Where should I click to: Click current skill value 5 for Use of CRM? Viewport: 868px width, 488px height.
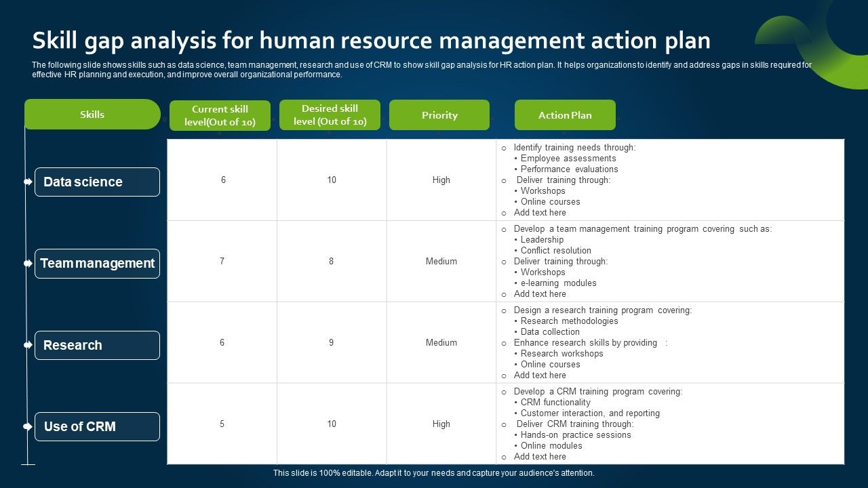coord(222,424)
